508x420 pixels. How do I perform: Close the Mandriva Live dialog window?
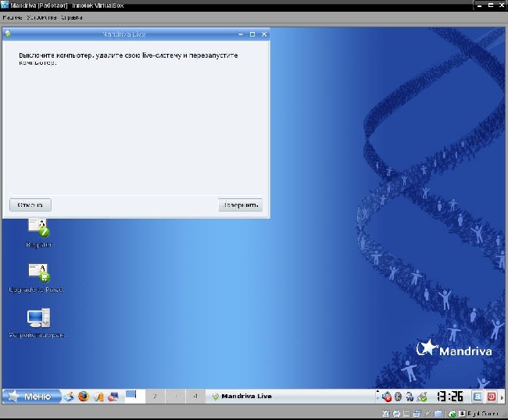pyautogui.click(x=264, y=34)
